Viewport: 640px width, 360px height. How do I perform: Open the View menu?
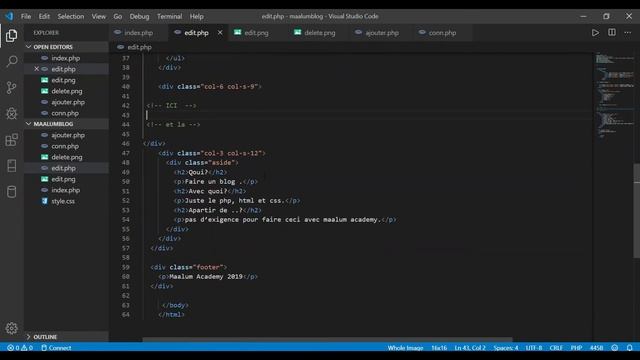(x=98, y=16)
